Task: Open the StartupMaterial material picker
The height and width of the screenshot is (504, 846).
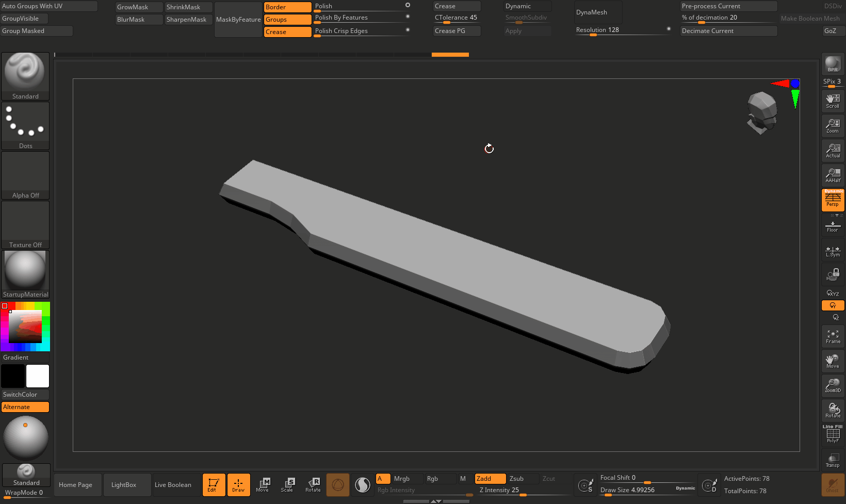Action: 25,274
